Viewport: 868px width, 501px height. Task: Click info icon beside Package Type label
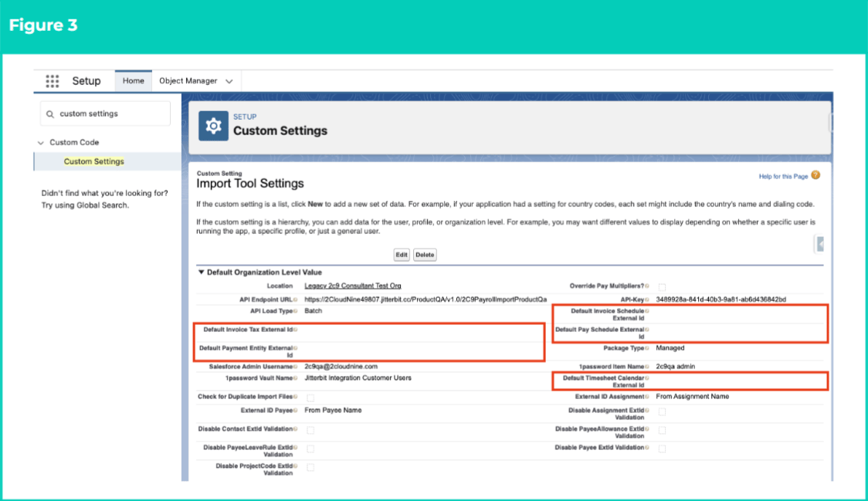click(x=647, y=348)
